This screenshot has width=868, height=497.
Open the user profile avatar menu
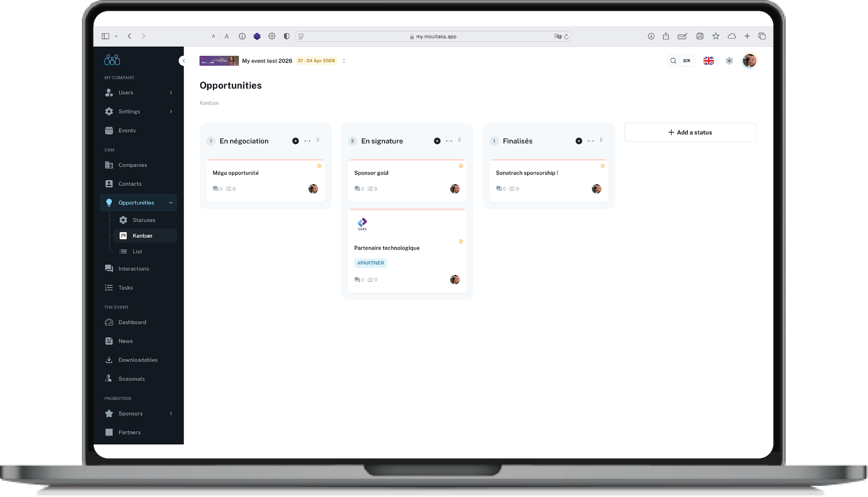click(750, 61)
